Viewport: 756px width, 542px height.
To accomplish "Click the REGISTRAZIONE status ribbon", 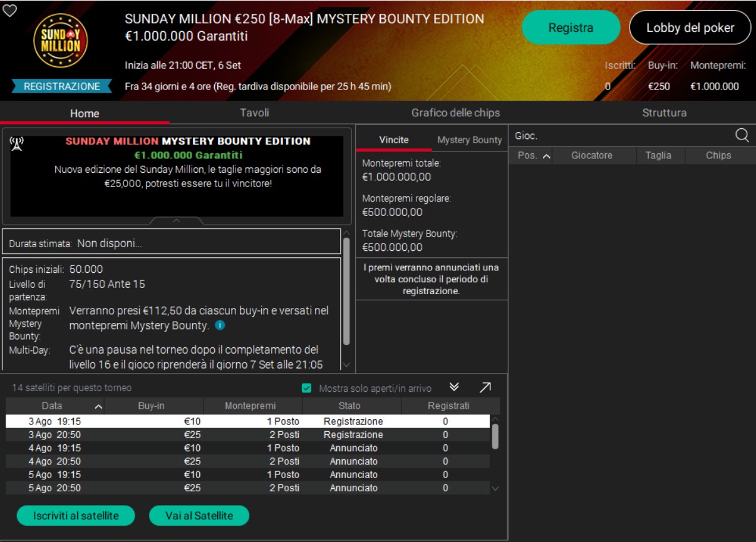I will 61,86.
